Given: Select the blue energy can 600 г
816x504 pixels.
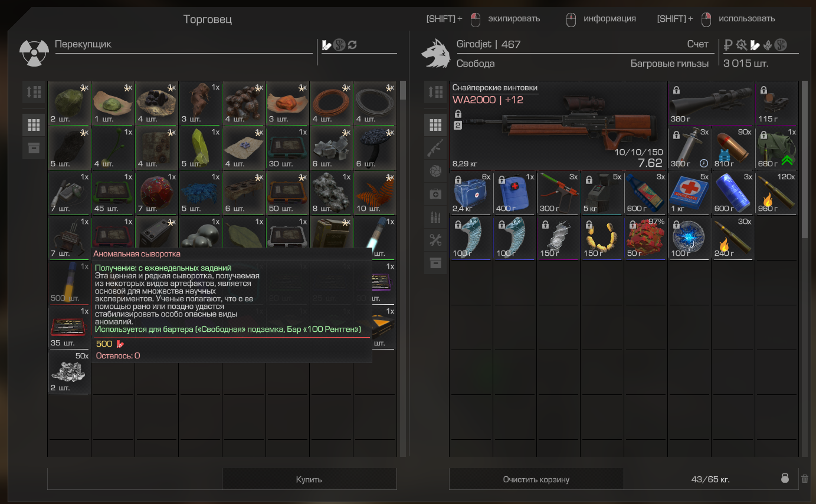Looking at the screenshot, I should (733, 193).
